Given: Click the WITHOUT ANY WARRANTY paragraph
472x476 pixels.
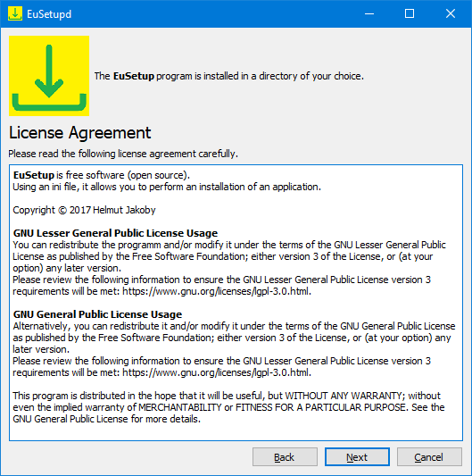Looking at the screenshot, I should 228,407.
